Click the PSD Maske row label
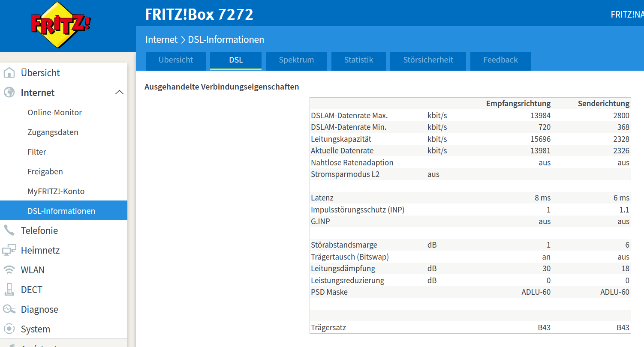This screenshot has height=347, width=644. pyautogui.click(x=329, y=292)
